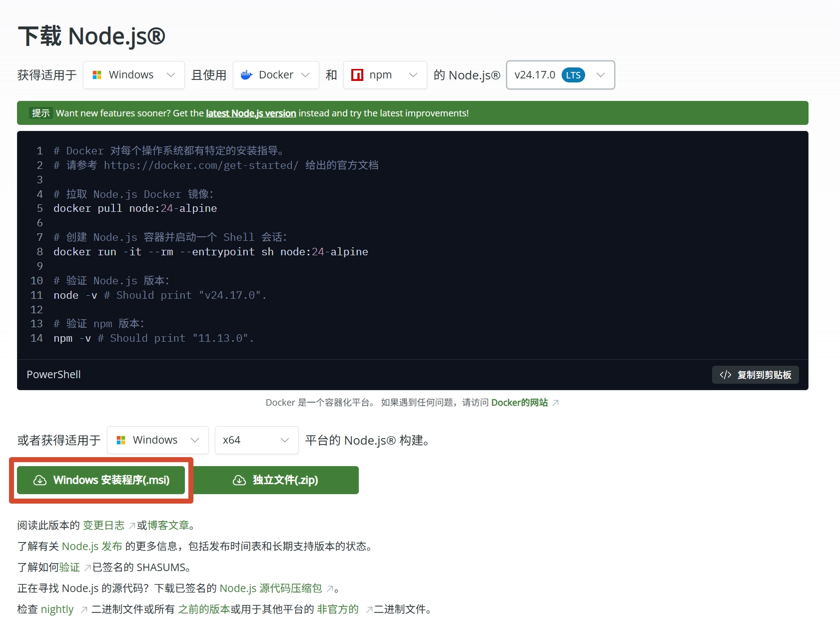Click the external arrow after 源代码压缩包
This screenshot has width=840, height=626.
[x=330, y=589]
